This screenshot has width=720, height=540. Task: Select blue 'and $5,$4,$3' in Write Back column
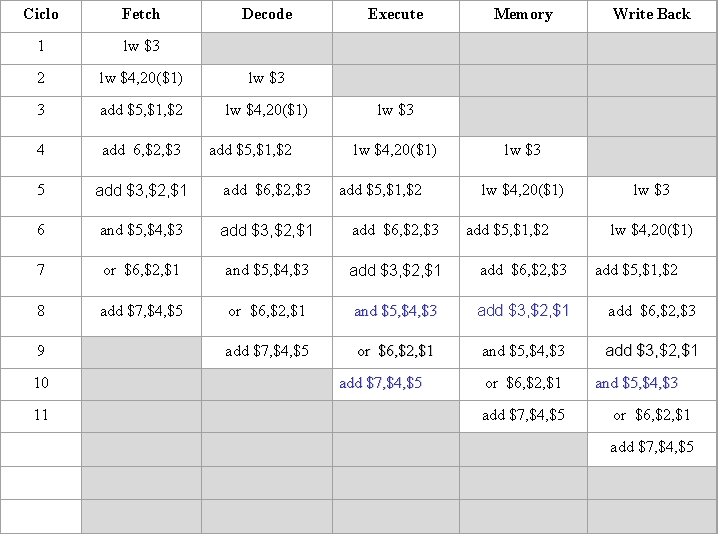636,383
